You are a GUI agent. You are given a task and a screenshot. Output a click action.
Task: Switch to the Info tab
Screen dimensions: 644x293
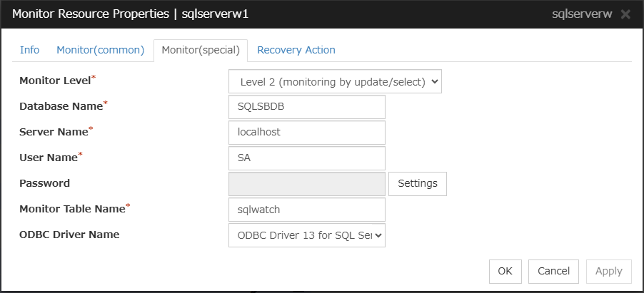(30, 50)
